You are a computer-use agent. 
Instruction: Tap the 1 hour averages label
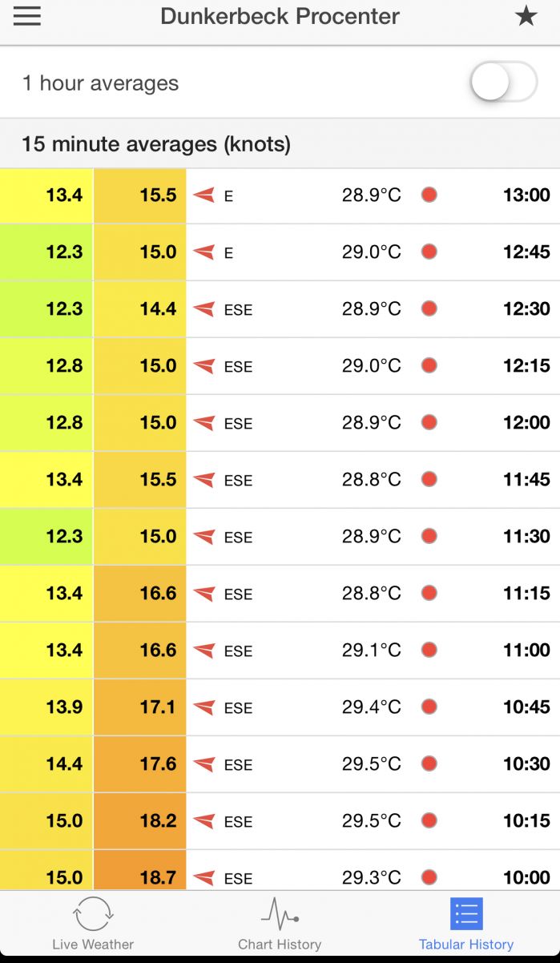(100, 83)
